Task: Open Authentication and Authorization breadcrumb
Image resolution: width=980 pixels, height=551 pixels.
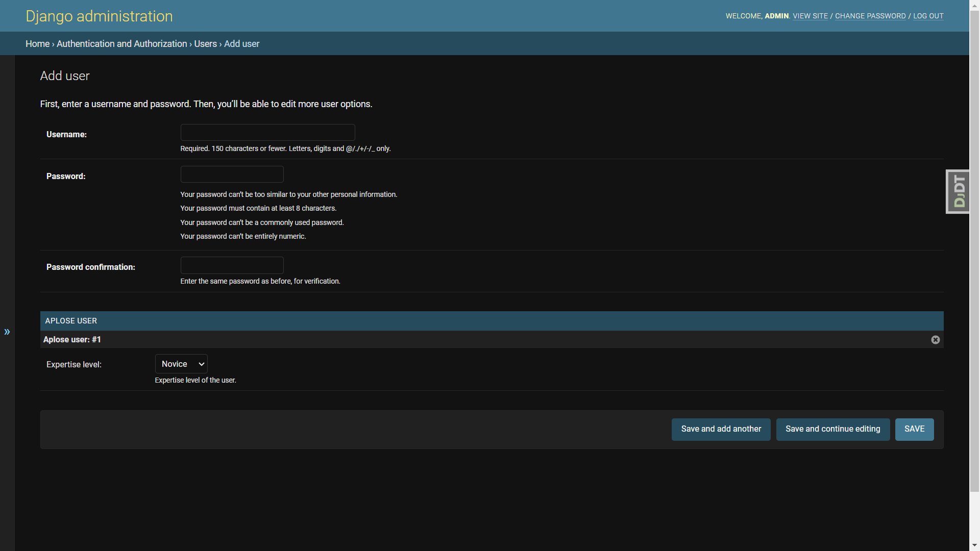Action: [121, 44]
